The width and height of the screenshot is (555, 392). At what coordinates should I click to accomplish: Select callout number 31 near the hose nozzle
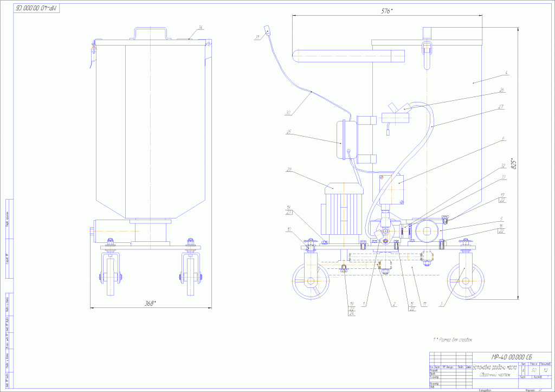tap(256, 36)
